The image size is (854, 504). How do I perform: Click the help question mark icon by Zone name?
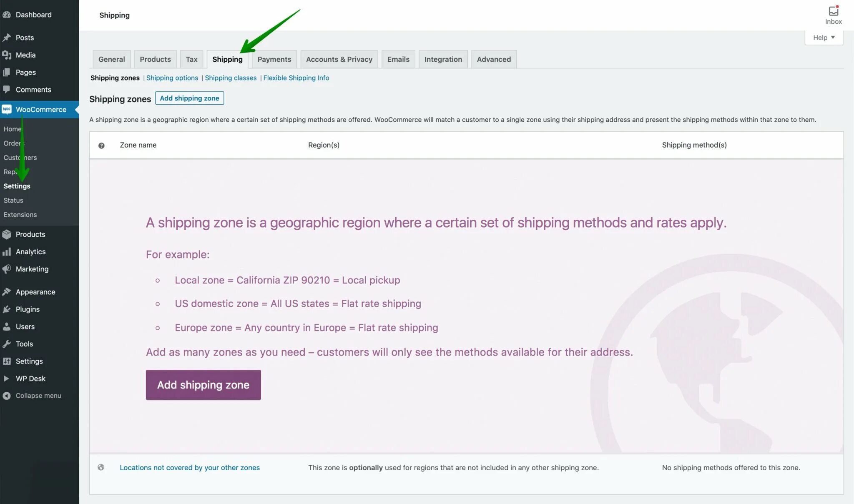click(101, 145)
